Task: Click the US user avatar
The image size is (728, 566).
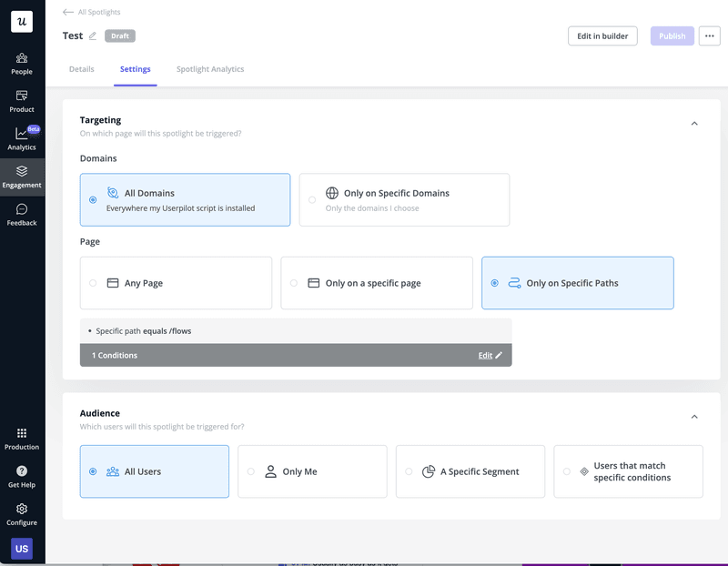Action: click(x=21, y=549)
